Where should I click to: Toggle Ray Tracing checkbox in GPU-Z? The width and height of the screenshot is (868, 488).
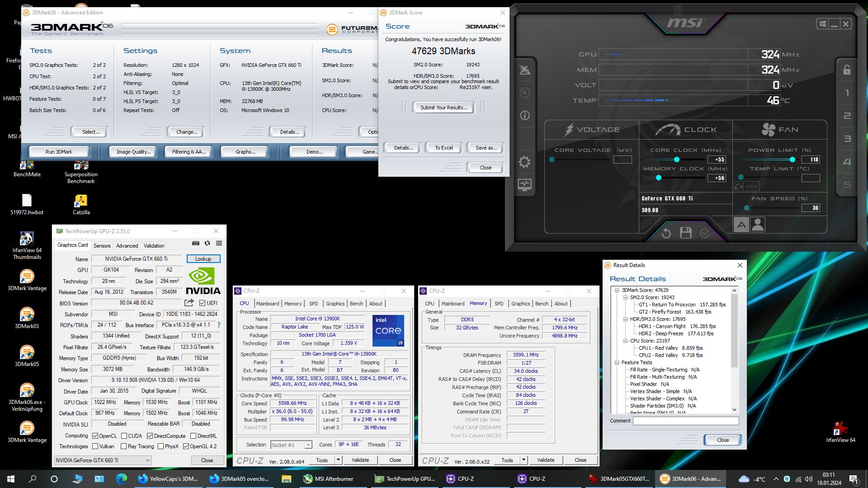pos(123,446)
